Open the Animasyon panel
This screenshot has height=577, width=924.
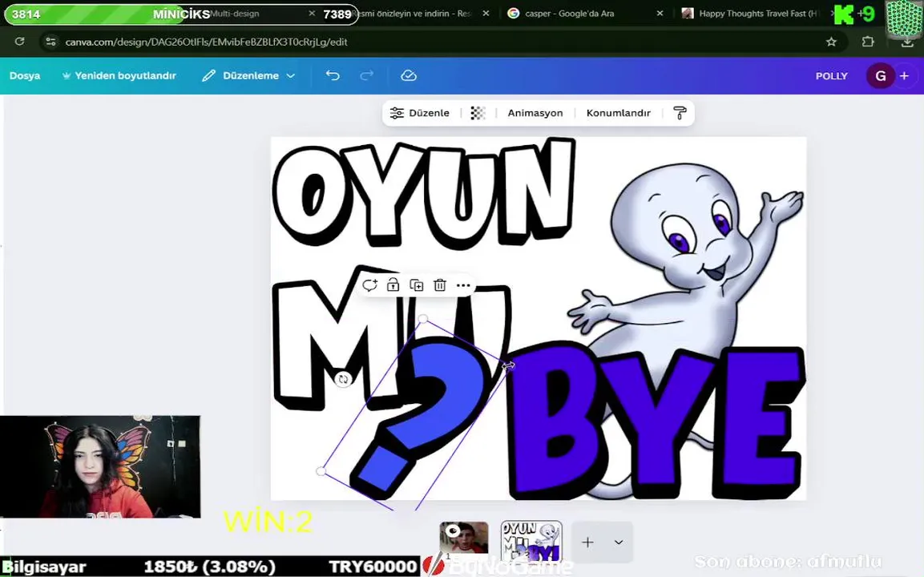[x=535, y=112]
